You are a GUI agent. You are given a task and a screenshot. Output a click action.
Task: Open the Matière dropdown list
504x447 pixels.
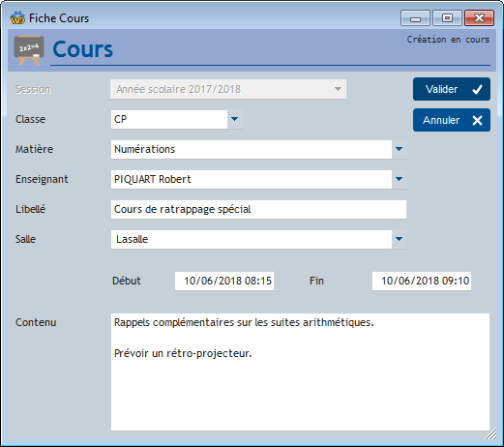pyautogui.click(x=400, y=149)
